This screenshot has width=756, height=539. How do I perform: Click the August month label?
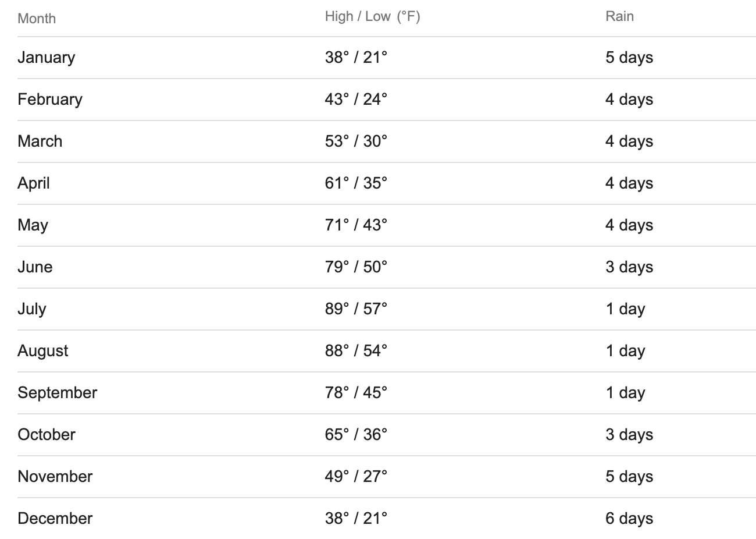click(x=43, y=351)
